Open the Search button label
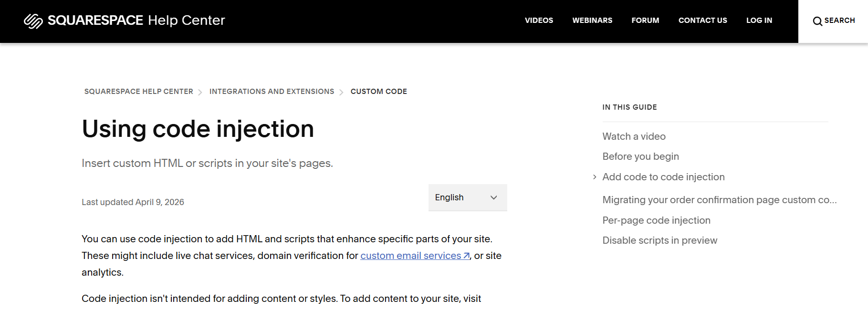The height and width of the screenshot is (310, 868). coord(839,21)
